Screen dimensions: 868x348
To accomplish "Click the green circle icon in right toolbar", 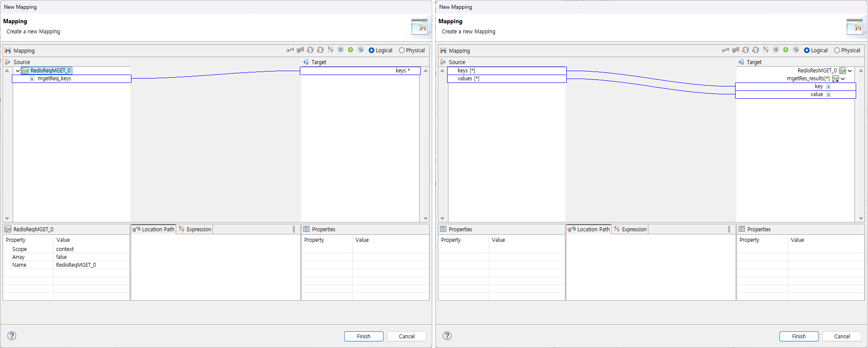I will [x=786, y=50].
